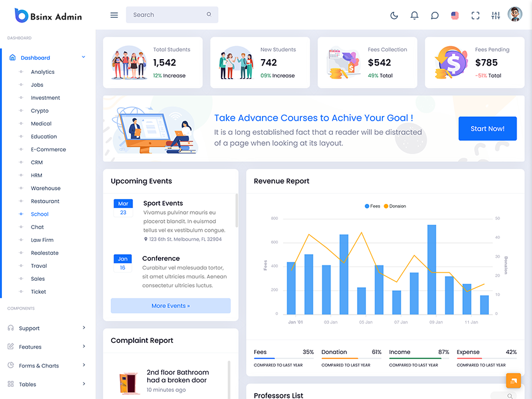Select the School dashboard item
The width and height of the screenshot is (532, 399).
pyautogui.click(x=40, y=214)
